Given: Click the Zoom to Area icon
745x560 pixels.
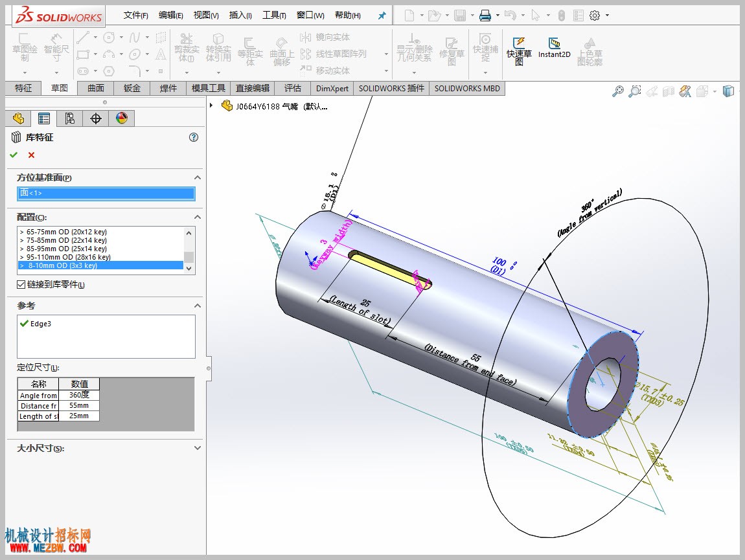Looking at the screenshot, I should tap(635, 91).
